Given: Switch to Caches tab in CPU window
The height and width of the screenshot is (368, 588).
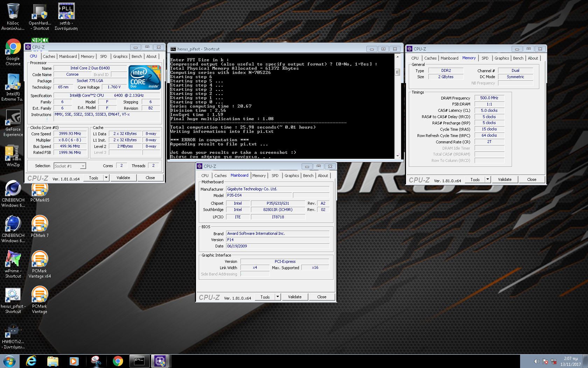Looking at the screenshot, I should pyautogui.click(x=49, y=56).
